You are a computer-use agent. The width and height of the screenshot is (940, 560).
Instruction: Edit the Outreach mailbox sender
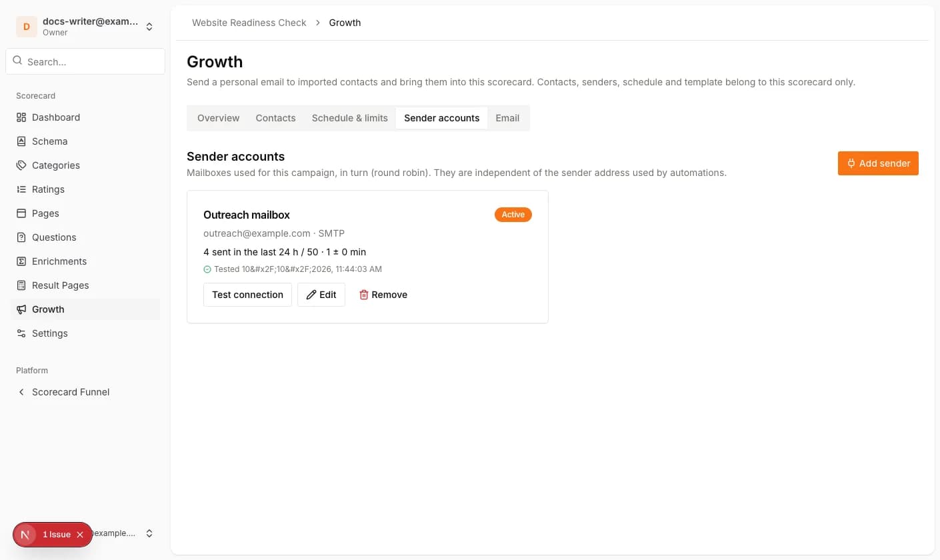(x=321, y=295)
